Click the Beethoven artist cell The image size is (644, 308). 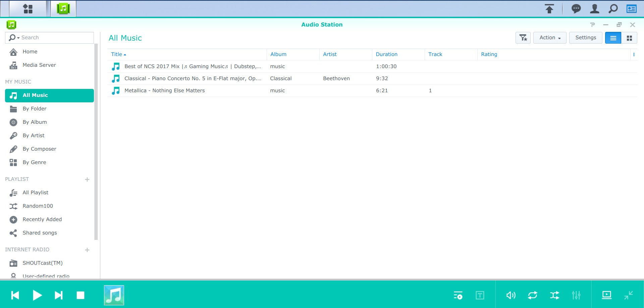click(x=336, y=79)
